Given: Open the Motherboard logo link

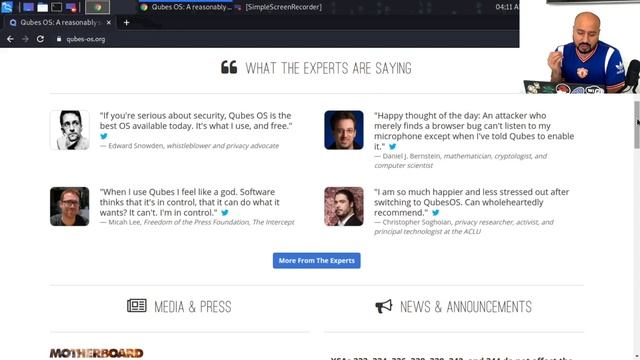Looking at the screenshot, I should pyautogui.click(x=96, y=353).
